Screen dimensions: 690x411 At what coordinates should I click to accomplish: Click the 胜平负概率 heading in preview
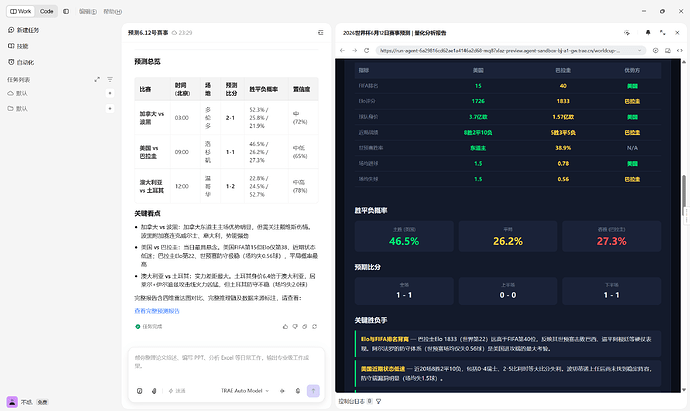(371, 211)
